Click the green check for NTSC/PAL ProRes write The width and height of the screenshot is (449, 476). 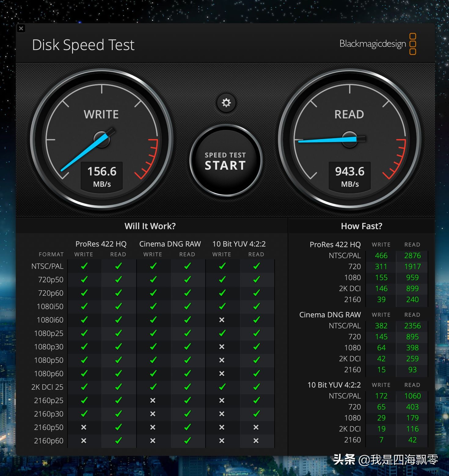[x=83, y=266]
